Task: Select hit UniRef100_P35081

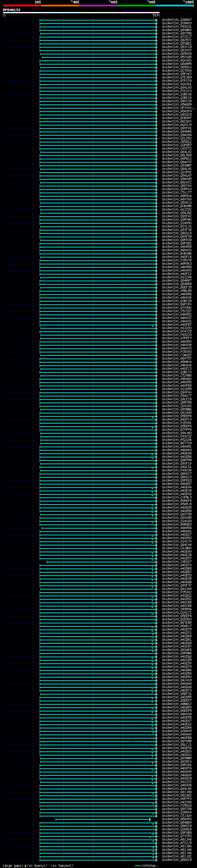Action: point(177,423)
